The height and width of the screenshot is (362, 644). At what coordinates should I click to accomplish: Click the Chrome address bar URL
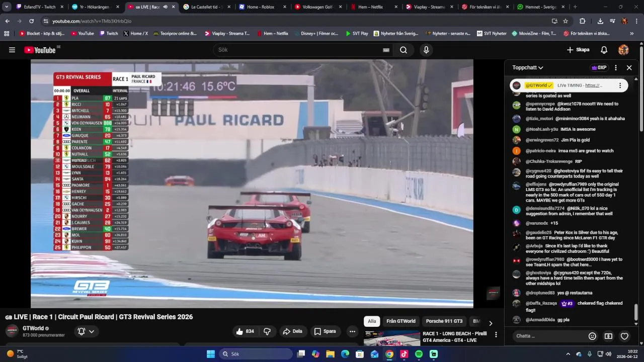pos(92,21)
